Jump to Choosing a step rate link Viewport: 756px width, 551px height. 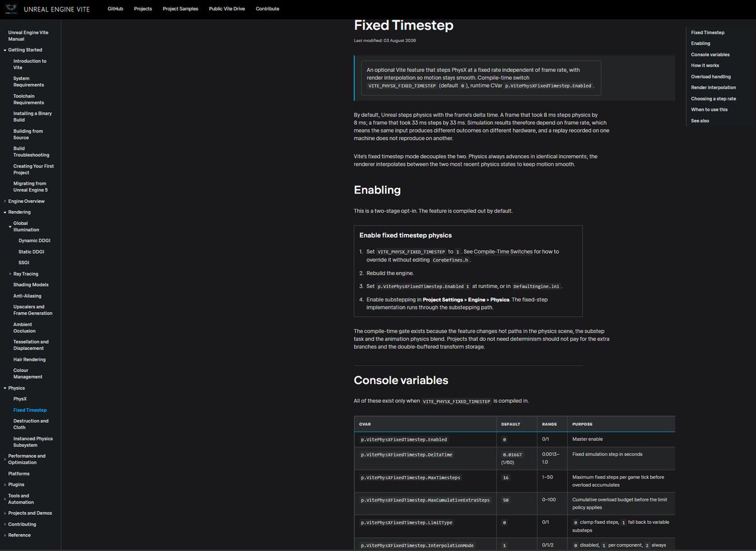click(x=713, y=99)
